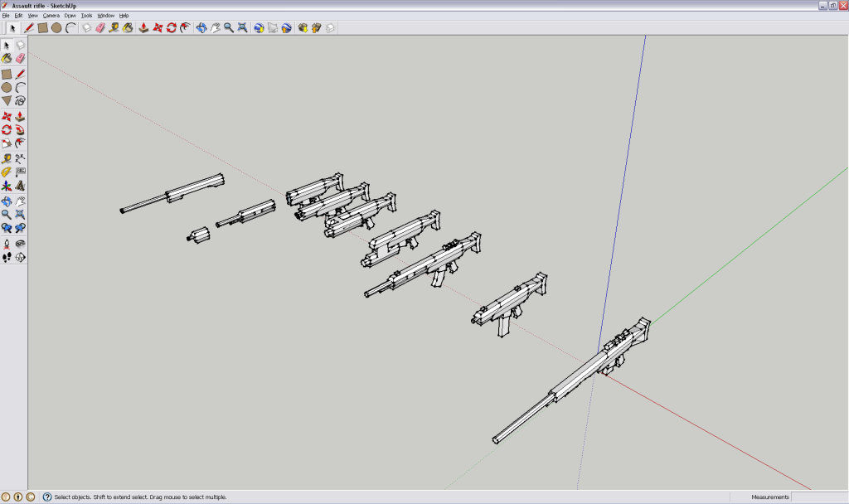Toggle the Instructor question mark icon

(x=47, y=497)
